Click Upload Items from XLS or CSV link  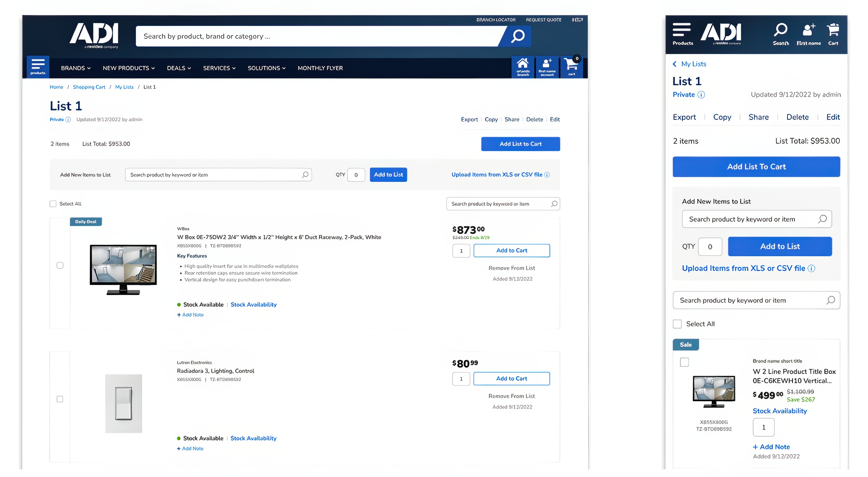point(497,175)
